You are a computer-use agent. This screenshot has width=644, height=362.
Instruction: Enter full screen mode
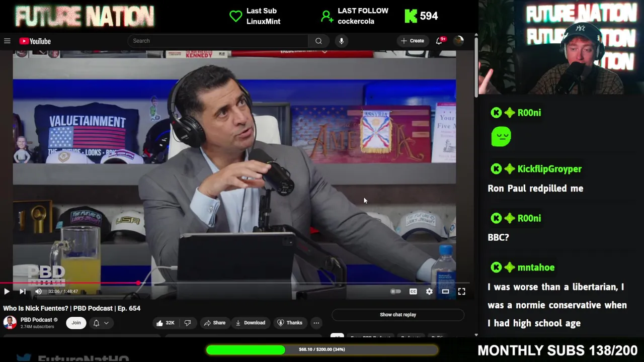click(x=461, y=291)
